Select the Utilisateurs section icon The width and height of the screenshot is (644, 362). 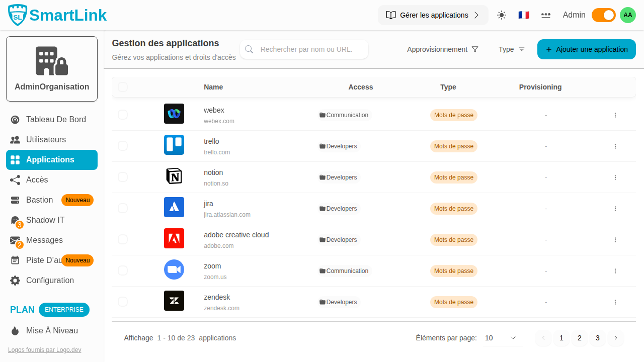pos(16,139)
